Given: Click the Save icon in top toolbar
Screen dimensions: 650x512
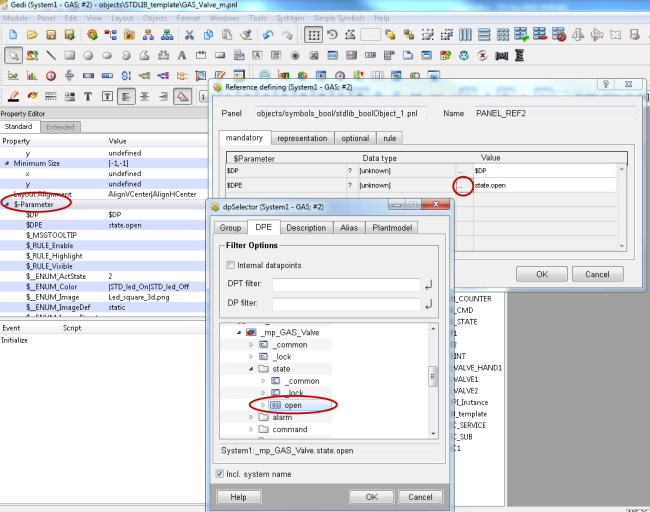Looking at the screenshot, I should pyautogui.click(x=53, y=35).
